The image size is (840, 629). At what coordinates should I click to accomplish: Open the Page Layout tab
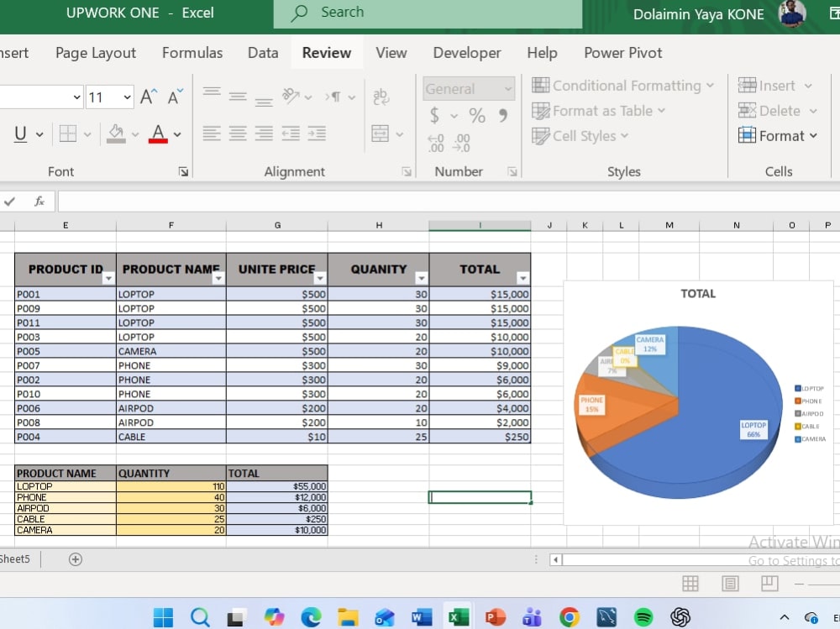[96, 53]
